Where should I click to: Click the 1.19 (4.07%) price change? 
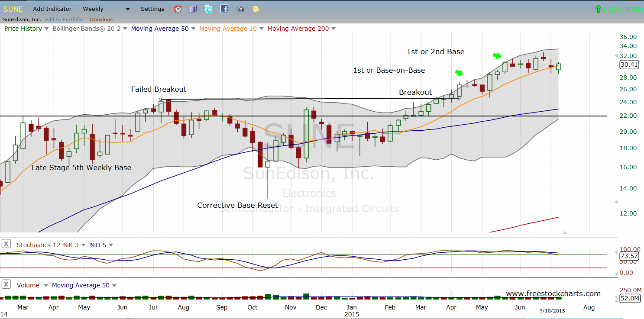(622, 9)
